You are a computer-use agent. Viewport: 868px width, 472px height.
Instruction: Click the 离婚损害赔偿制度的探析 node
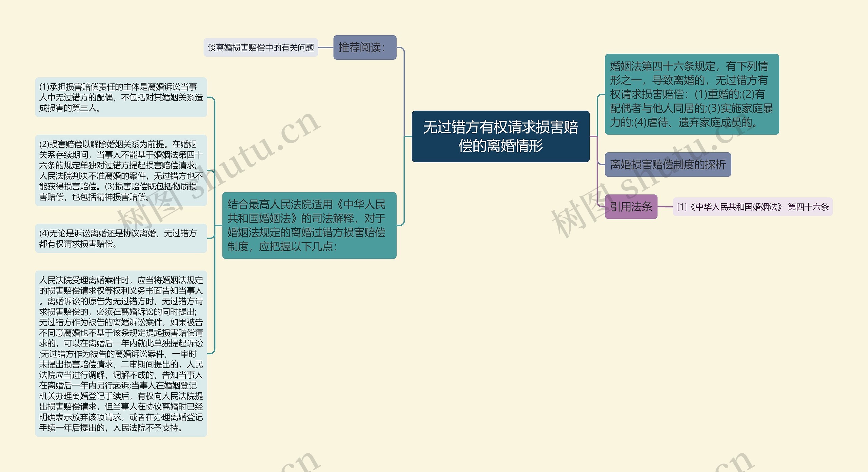pos(667,166)
